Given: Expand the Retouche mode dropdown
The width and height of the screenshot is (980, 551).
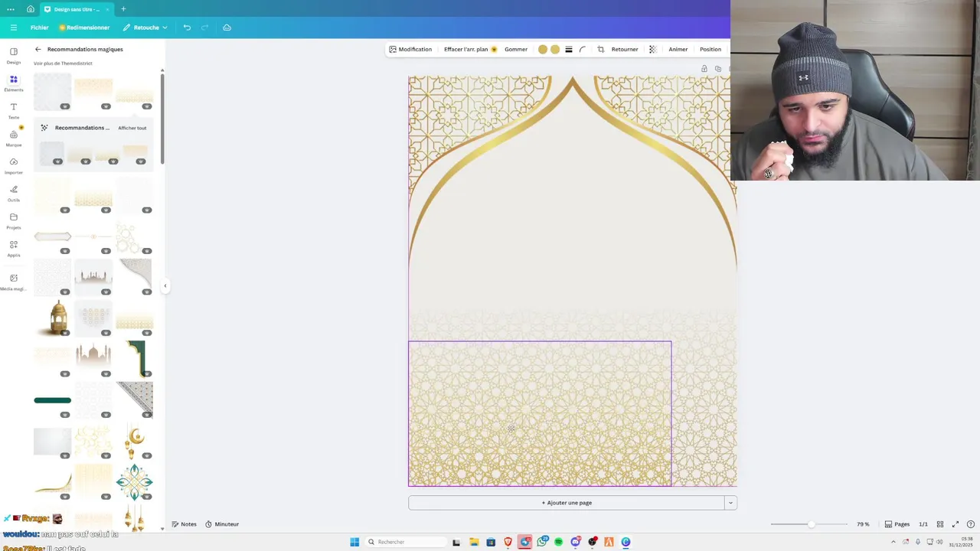Looking at the screenshot, I should [145, 28].
